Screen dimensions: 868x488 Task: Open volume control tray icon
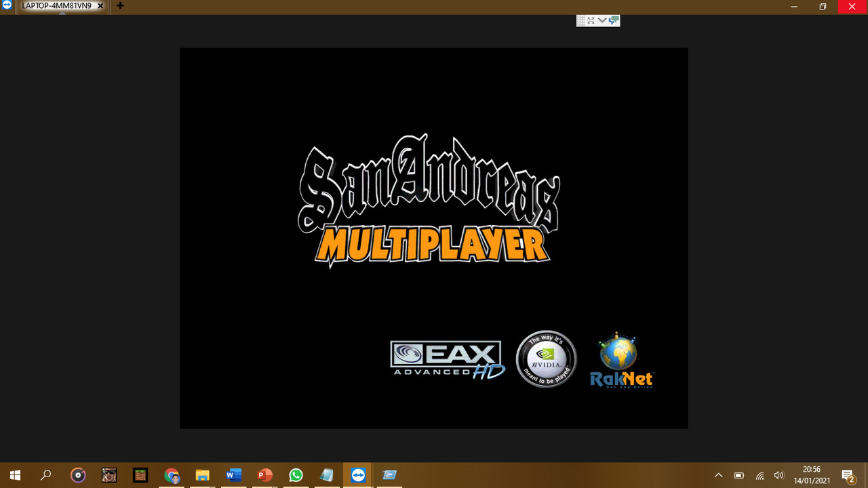(779, 475)
